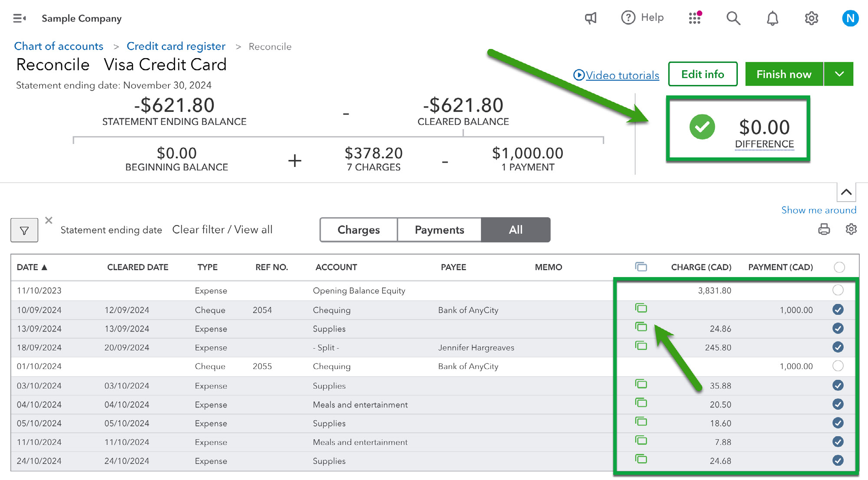The height and width of the screenshot is (480, 868).
Task: Sort by the DATE column
Action: click(32, 267)
